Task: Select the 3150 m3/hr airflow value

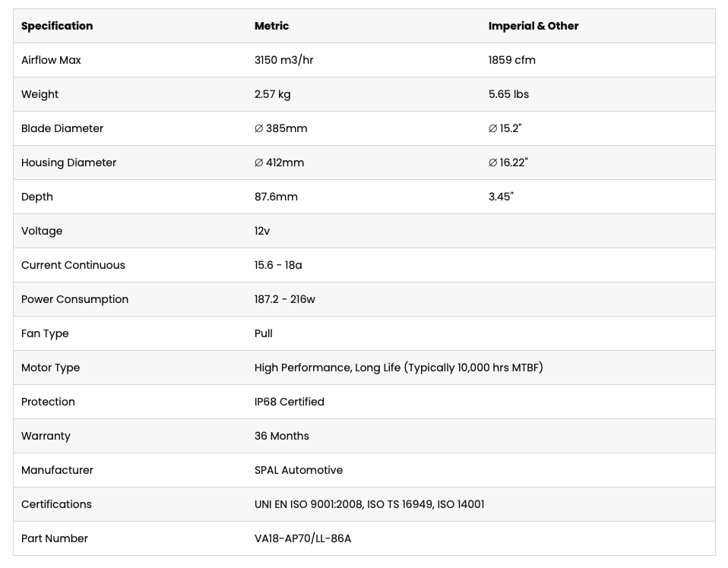Action: click(x=283, y=60)
